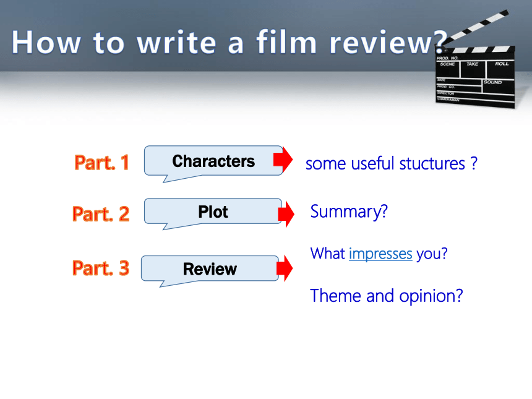This screenshot has height=399, width=532.
Task: Click the Part. 3 label
Action: point(101,268)
